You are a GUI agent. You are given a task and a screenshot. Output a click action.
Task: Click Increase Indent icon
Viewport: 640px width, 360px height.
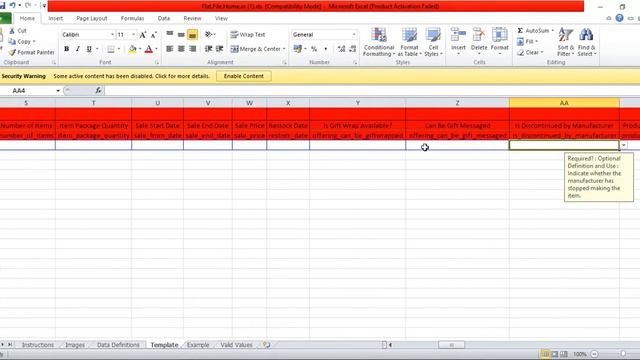point(220,49)
